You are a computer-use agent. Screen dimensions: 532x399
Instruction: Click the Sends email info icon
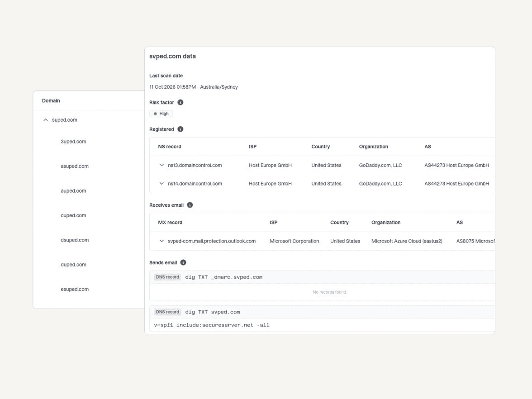point(183,262)
